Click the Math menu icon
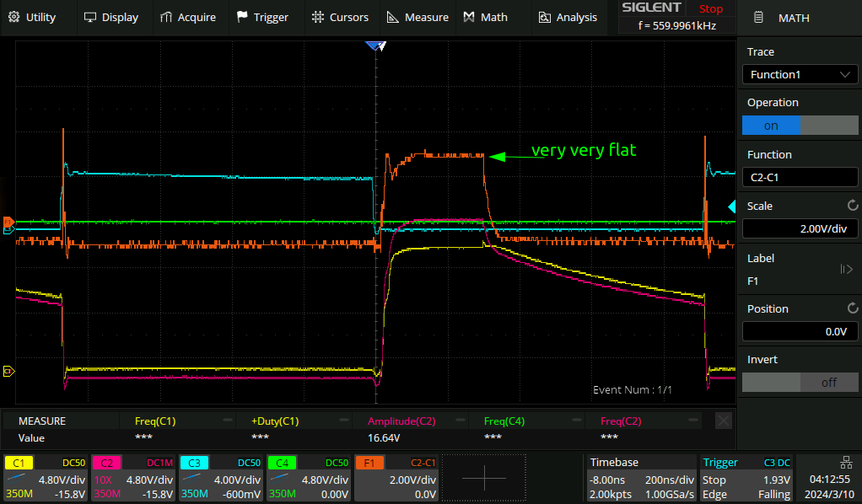This screenshot has height=504, width=862. 469,17
